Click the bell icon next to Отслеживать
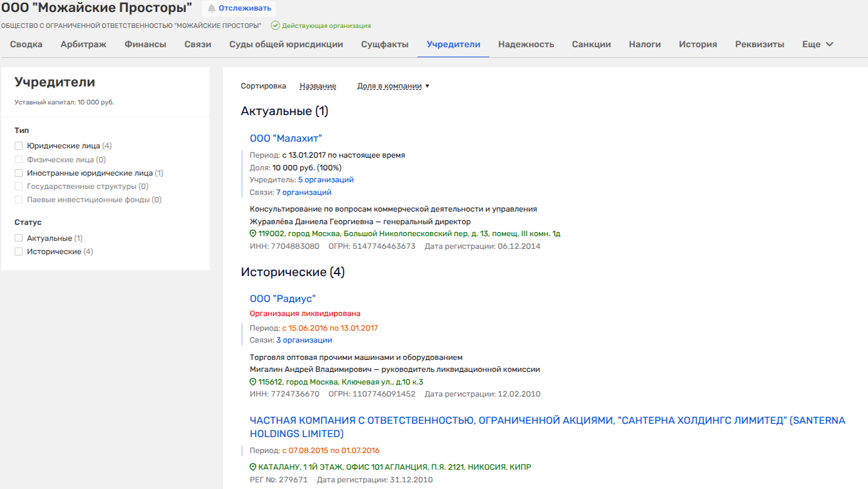 point(212,9)
